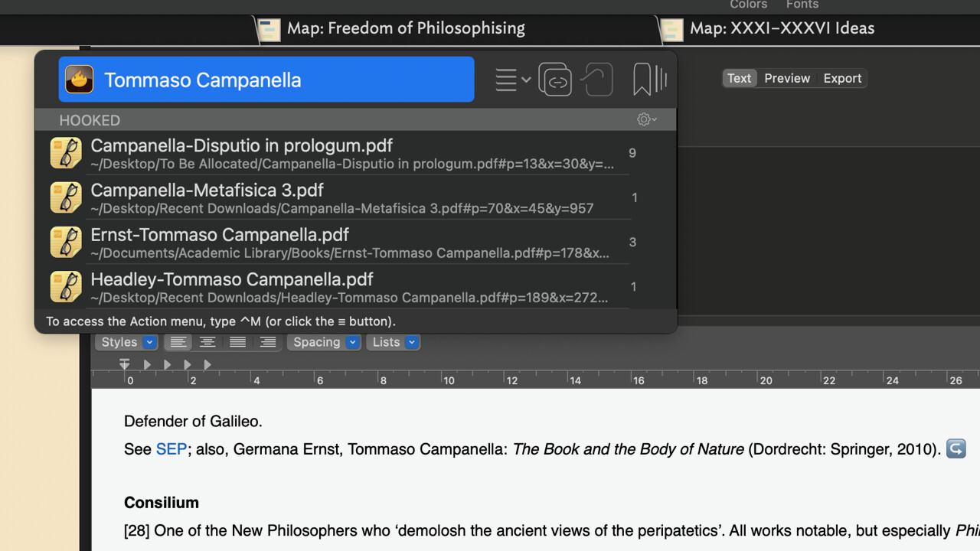The width and height of the screenshot is (980, 551).
Task: Open the Spacing dropdown
Action: pos(323,342)
